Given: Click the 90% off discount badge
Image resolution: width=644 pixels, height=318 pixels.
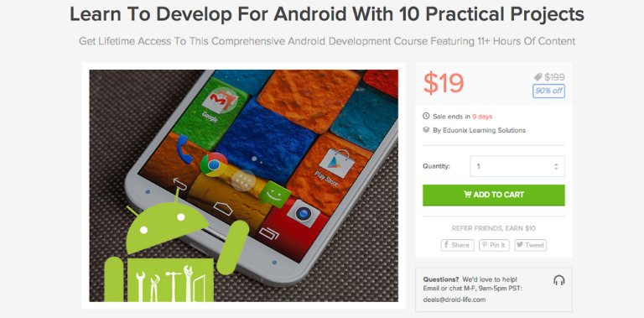Looking at the screenshot, I should point(548,91).
